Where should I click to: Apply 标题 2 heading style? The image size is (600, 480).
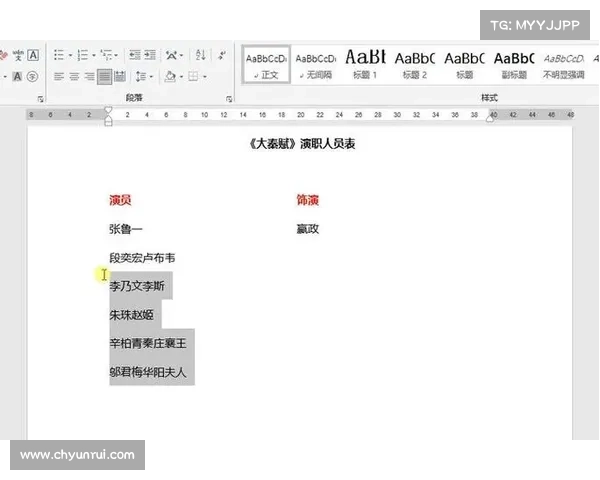pos(414,65)
